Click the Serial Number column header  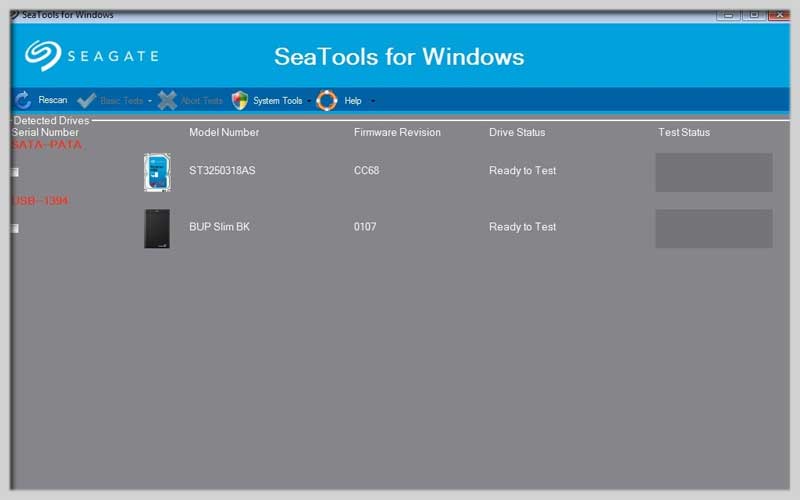(45, 132)
